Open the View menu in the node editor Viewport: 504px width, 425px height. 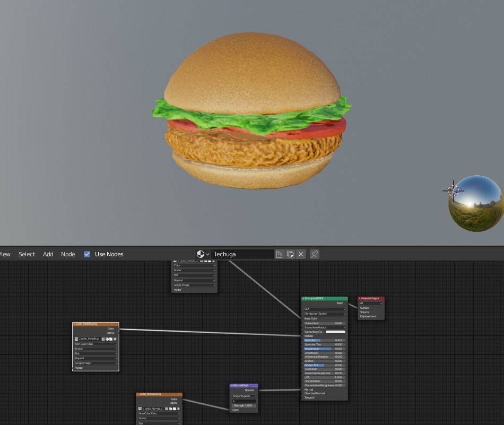coord(5,254)
